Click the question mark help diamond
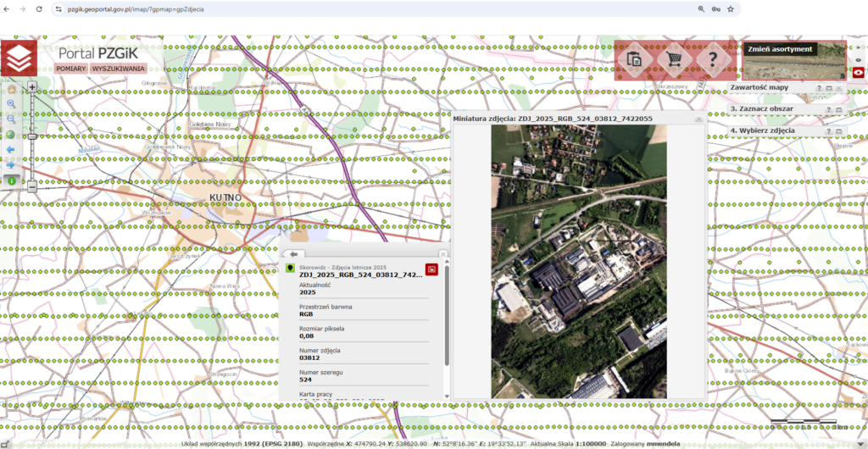 pos(714,59)
